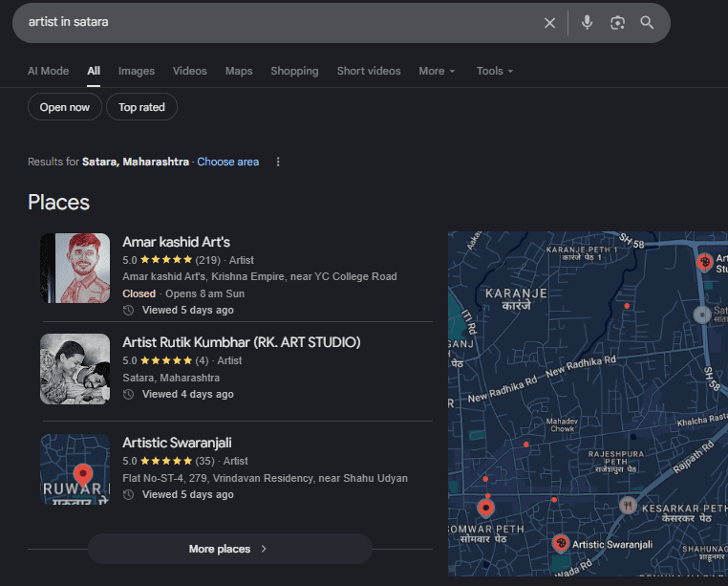
Task: Open the Shopping tab
Action: [295, 71]
